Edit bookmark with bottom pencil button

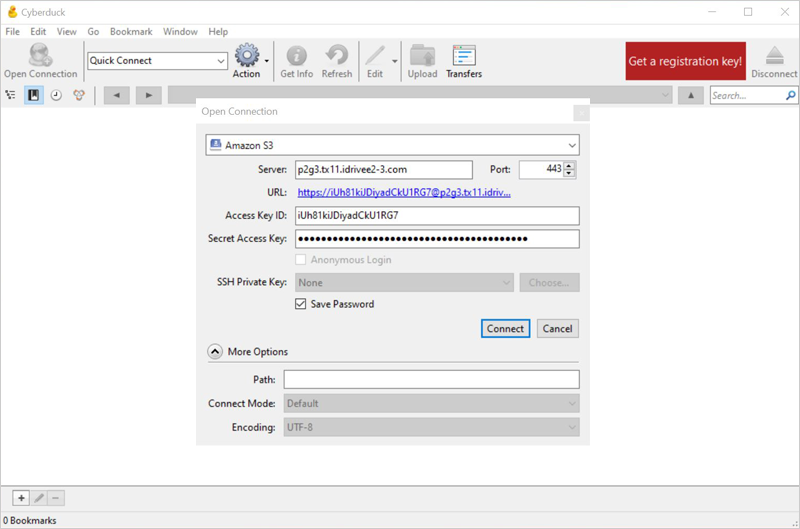(39, 498)
